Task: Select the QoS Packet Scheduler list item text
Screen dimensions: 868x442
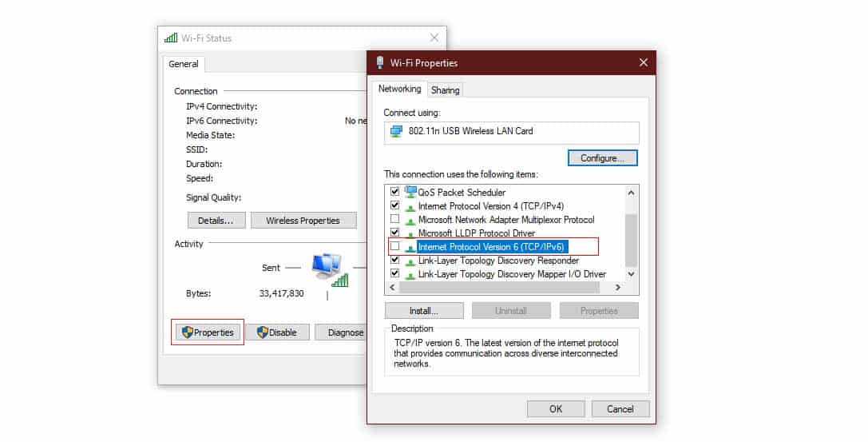Action: [x=462, y=193]
